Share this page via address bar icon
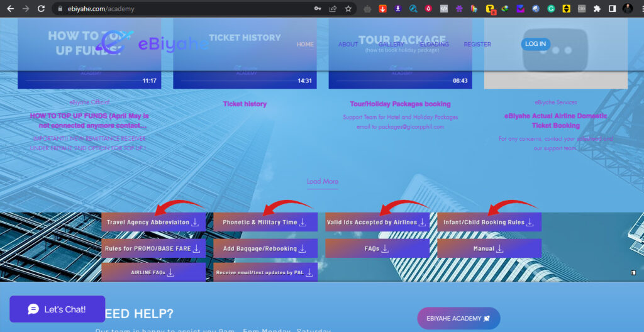This screenshot has width=644, height=332. (333, 9)
